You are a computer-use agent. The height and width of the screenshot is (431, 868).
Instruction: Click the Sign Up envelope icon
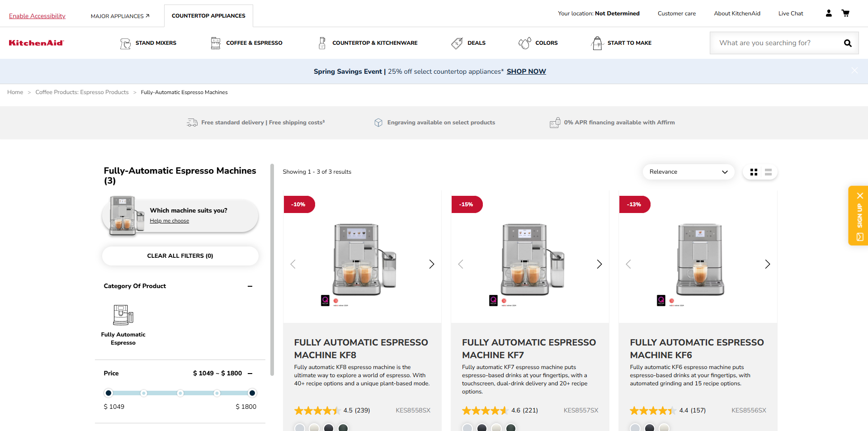(860, 237)
